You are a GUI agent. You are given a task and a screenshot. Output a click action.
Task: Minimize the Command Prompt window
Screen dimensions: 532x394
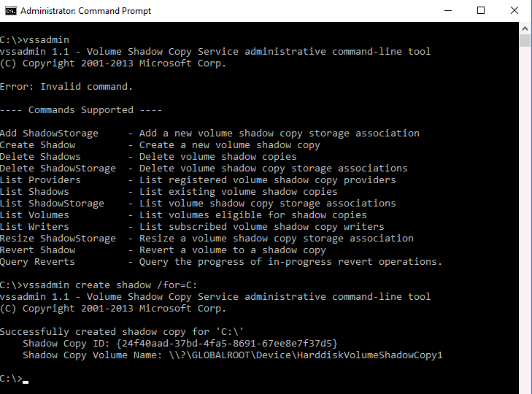(x=448, y=10)
